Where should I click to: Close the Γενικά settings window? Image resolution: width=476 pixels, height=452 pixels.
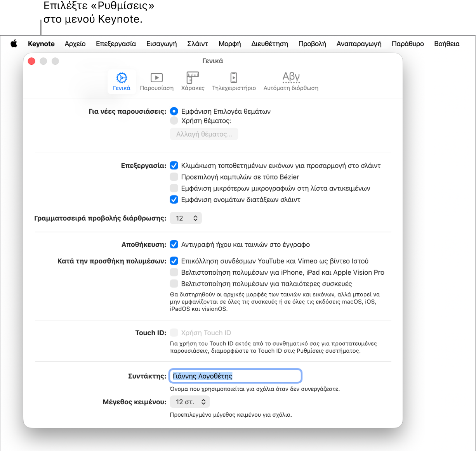pos(32,61)
